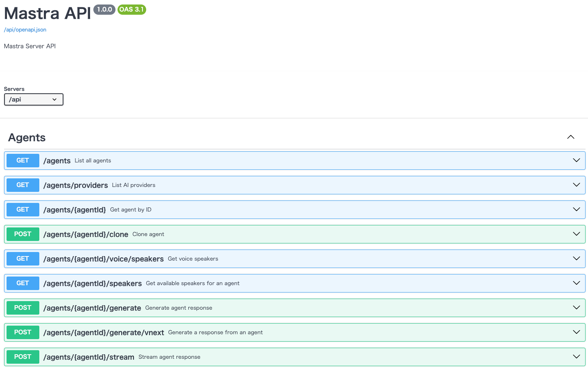The height and width of the screenshot is (369, 588).
Task: Click the GET badge for /agents/providers
Action: (23, 185)
